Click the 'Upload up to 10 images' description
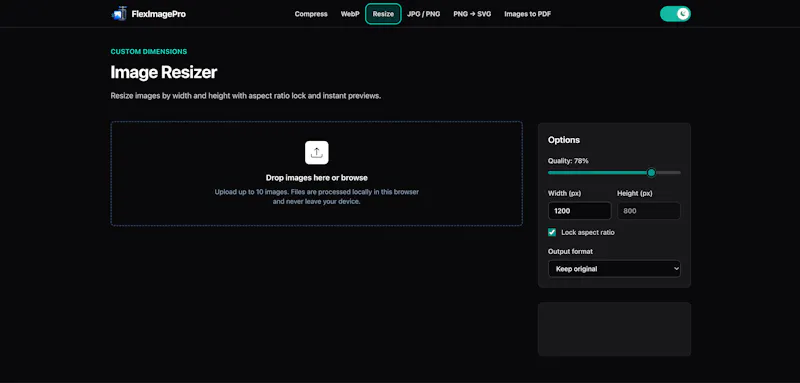The image size is (800, 383). tap(317, 197)
